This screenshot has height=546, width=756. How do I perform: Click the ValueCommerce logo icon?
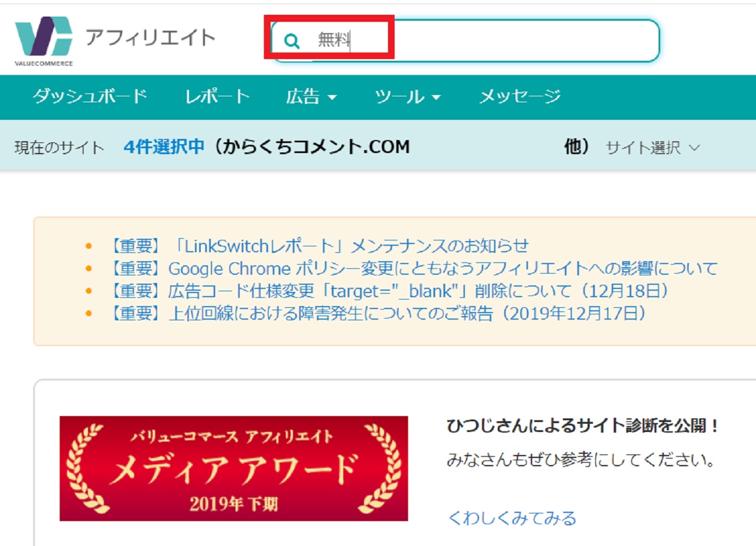pos(44,39)
